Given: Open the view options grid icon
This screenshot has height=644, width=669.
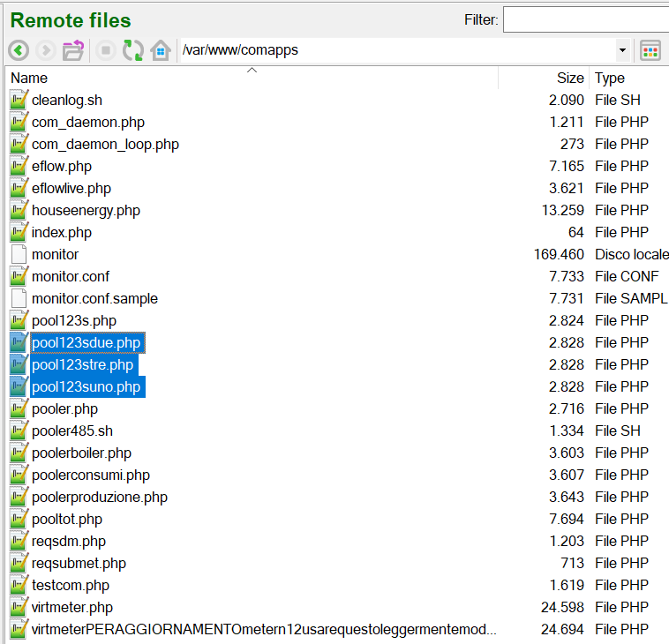Looking at the screenshot, I should point(650,51).
